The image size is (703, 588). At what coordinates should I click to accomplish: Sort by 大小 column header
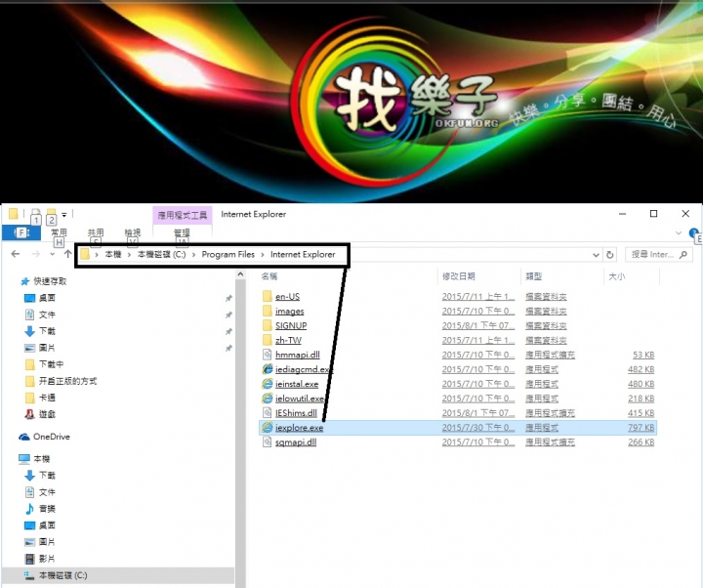tap(617, 276)
